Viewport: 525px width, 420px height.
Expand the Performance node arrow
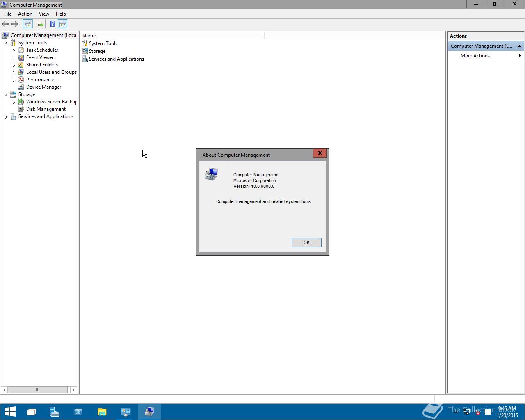click(x=14, y=80)
